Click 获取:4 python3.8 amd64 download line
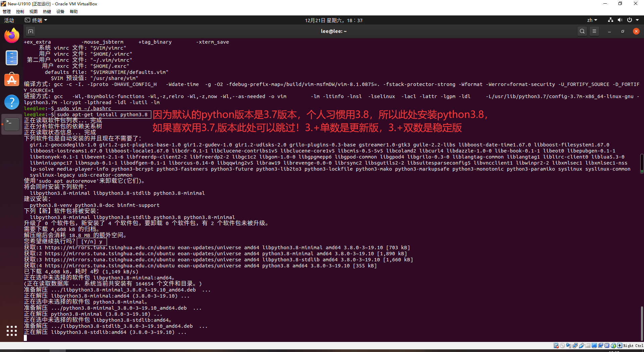Image resolution: width=644 pixels, height=352 pixels. coord(201,266)
